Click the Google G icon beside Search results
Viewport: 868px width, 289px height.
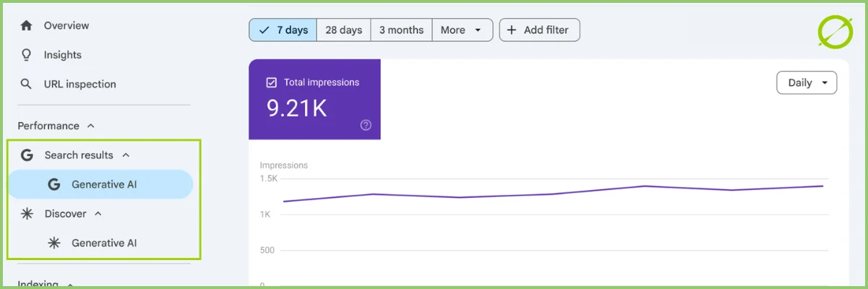tap(27, 155)
